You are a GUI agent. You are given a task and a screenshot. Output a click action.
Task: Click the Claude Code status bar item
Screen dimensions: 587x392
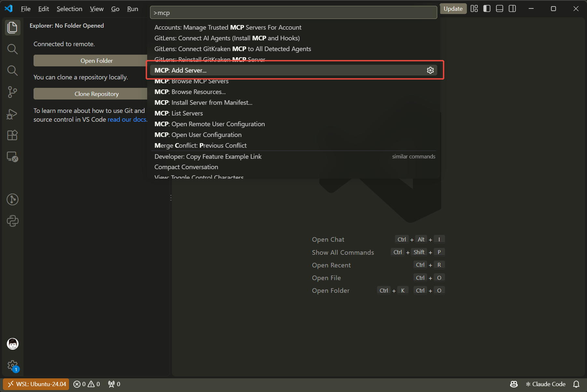tap(546, 384)
